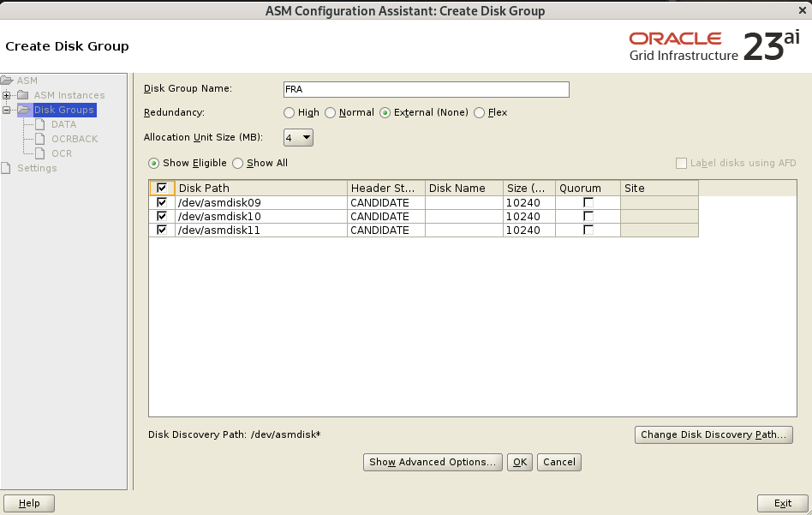The width and height of the screenshot is (812, 515).
Task: Click the Site column header
Action: (660, 188)
